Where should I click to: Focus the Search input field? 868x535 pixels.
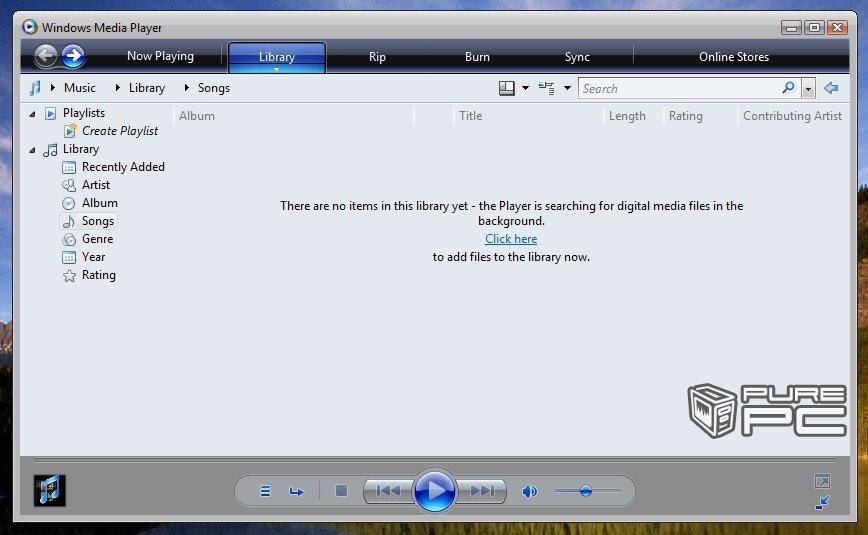point(680,89)
